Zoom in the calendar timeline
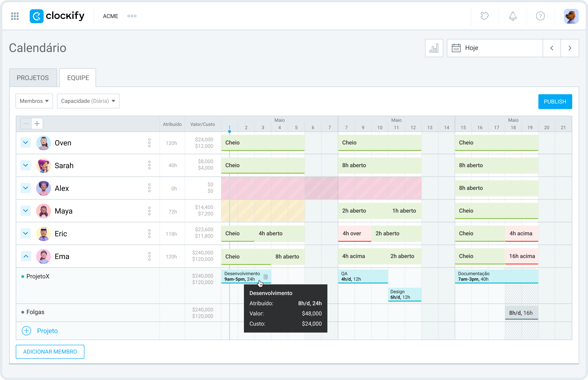This screenshot has width=588, height=380. coord(37,123)
